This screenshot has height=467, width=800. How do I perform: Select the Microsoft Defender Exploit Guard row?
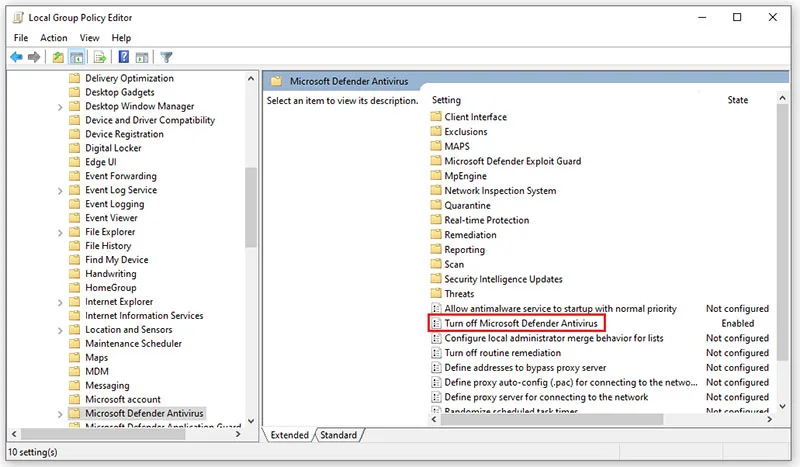(x=512, y=161)
